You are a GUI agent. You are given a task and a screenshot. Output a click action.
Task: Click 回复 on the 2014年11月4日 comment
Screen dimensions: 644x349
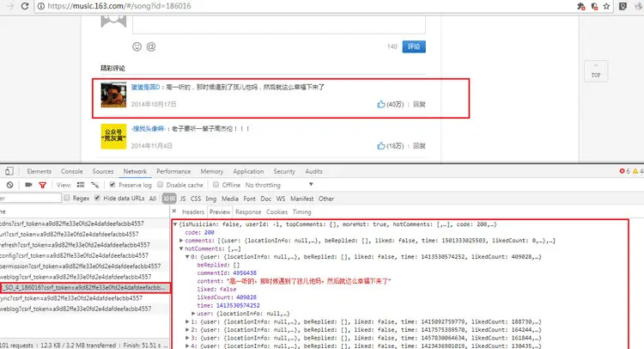tap(419, 146)
